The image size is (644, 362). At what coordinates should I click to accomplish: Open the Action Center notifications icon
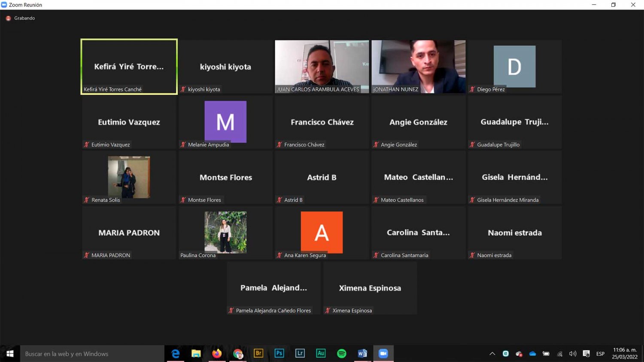[x=586, y=354]
